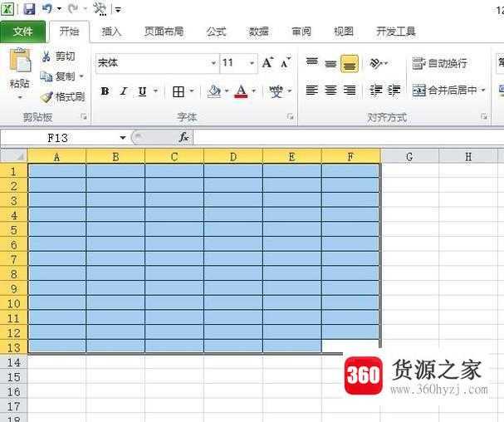Open the Excel application icon menu
Screen dimensions: 504x422
coord(7,8)
